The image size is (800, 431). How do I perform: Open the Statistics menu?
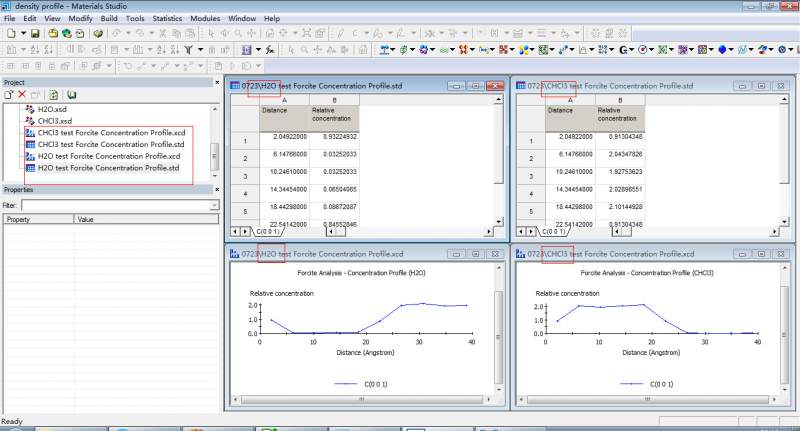(167, 18)
